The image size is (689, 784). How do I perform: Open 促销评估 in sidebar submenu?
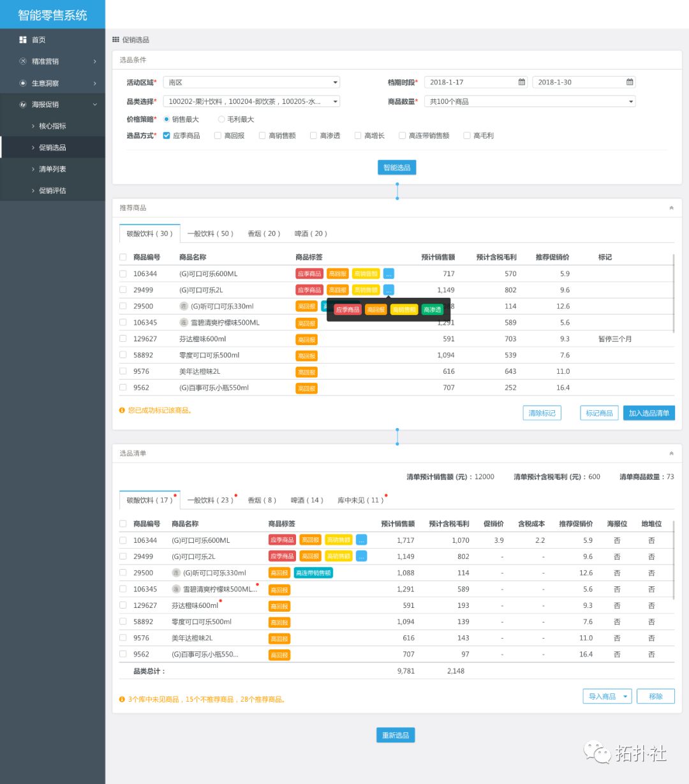pyautogui.click(x=52, y=191)
